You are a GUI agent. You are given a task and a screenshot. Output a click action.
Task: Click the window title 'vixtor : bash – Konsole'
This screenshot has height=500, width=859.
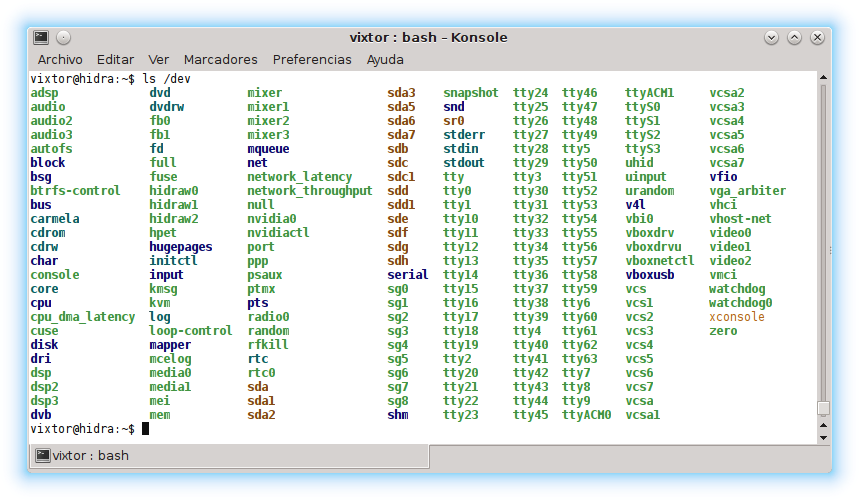coord(428,38)
